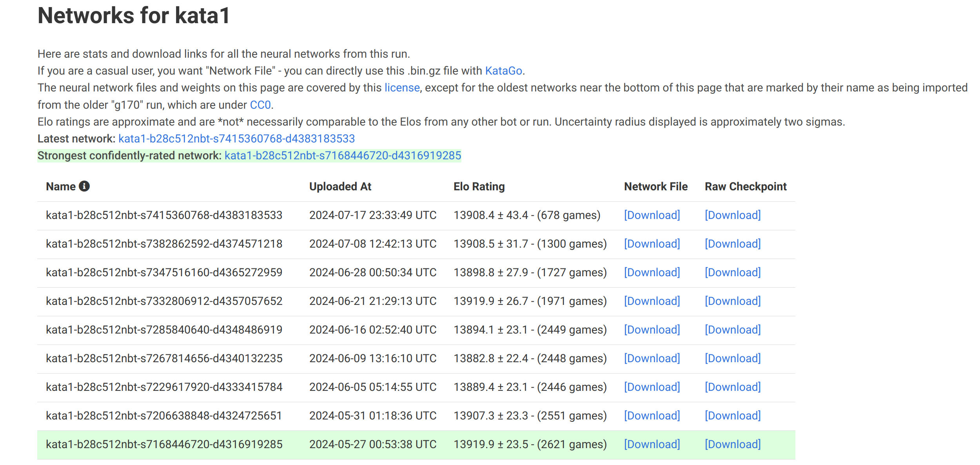Image resolution: width=980 pixels, height=465 pixels.
Task: Select name cell kata1-b28c512nbt-s7347516160-d4365272959
Action: pos(164,272)
